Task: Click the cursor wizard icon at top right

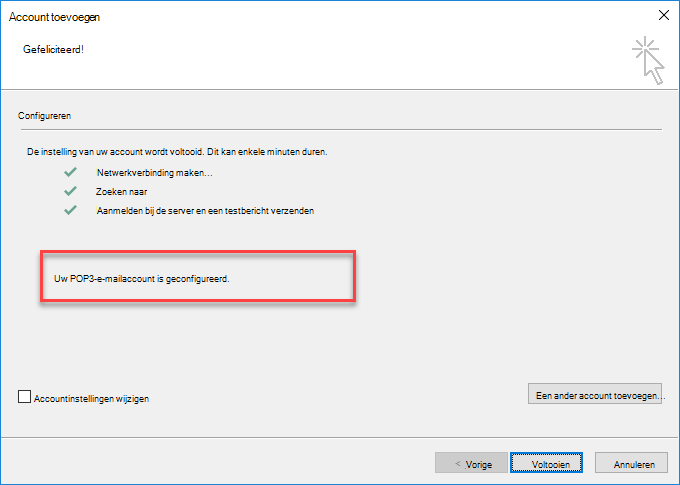Action: (x=648, y=60)
